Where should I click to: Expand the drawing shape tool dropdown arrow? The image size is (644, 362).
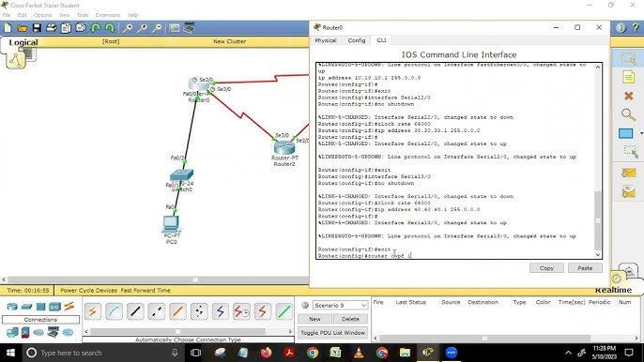pyautogui.click(x=641, y=133)
